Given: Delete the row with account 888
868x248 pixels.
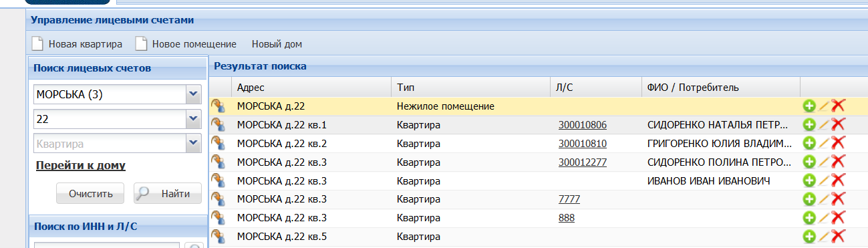Looking at the screenshot, I should coord(838,218).
